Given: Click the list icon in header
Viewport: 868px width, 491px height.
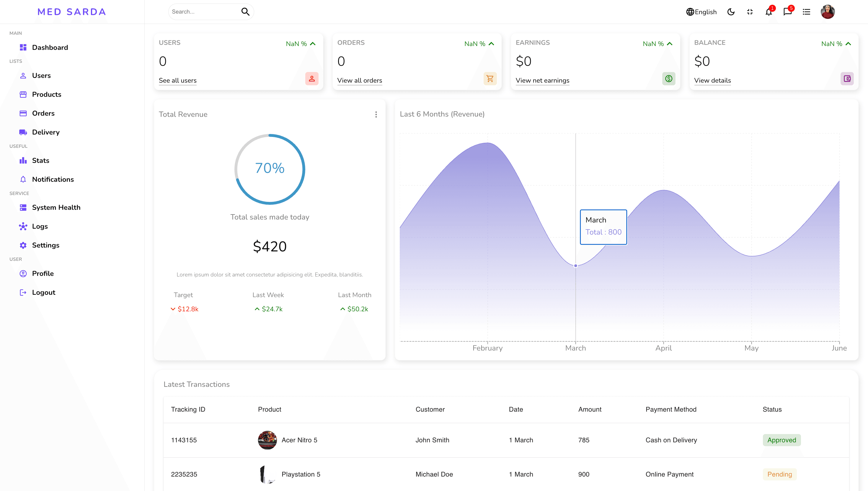Looking at the screenshot, I should 806,12.
